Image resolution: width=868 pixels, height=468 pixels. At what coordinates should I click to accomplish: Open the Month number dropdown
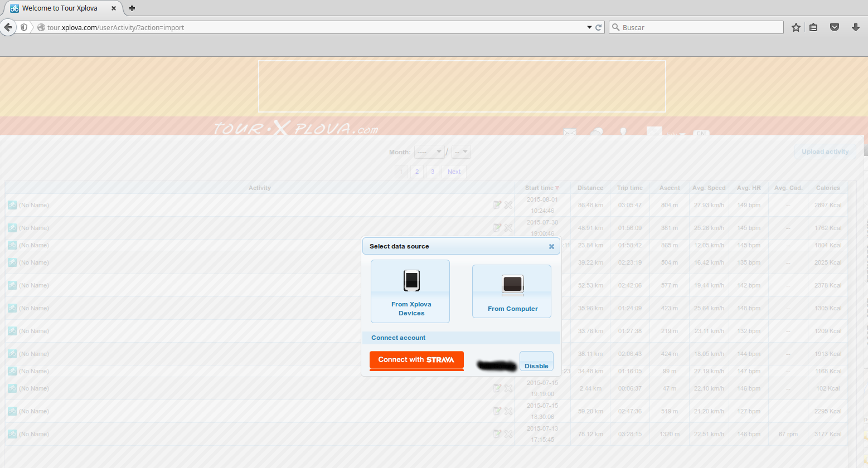click(461, 152)
